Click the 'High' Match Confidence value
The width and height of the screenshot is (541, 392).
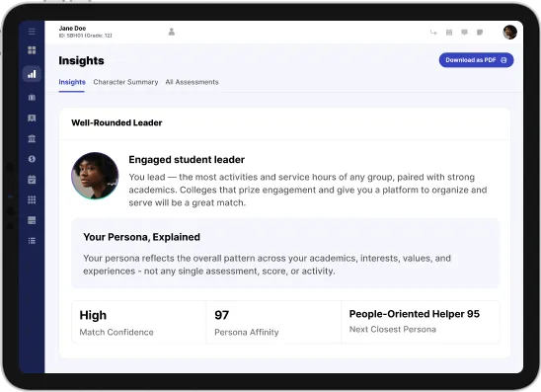pos(93,315)
